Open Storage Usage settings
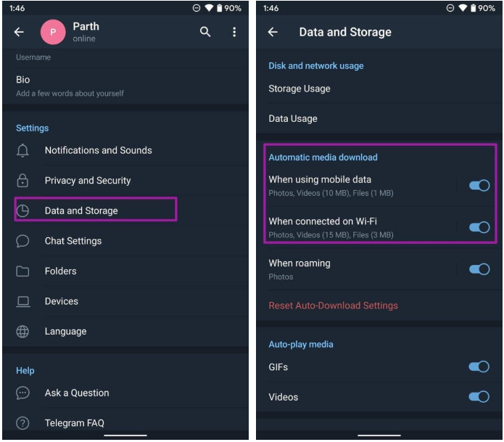Image resolution: width=504 pixels, height=442 pixels. click(379, 89)
